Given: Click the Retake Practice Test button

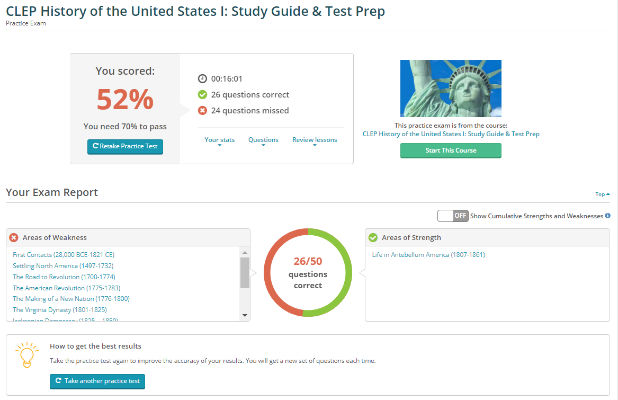Looking at the screenshot, I should [125, 146].
